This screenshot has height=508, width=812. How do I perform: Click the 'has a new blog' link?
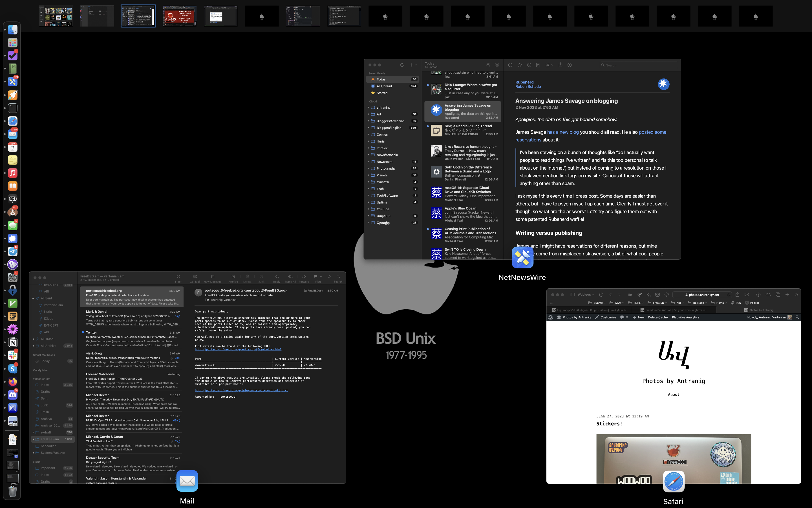click(x=563, y=132)
